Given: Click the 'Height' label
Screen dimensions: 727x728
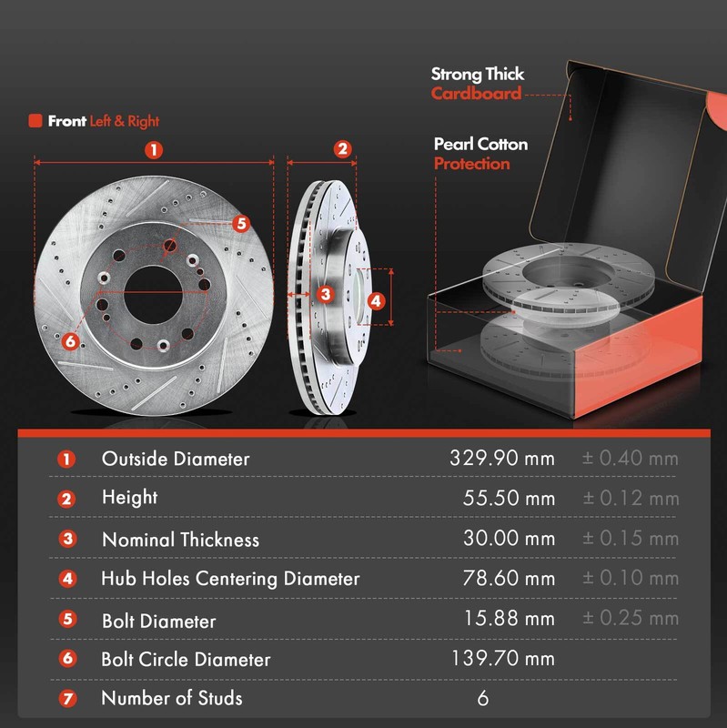Looking at the screenshot, I should click(130, 497).
